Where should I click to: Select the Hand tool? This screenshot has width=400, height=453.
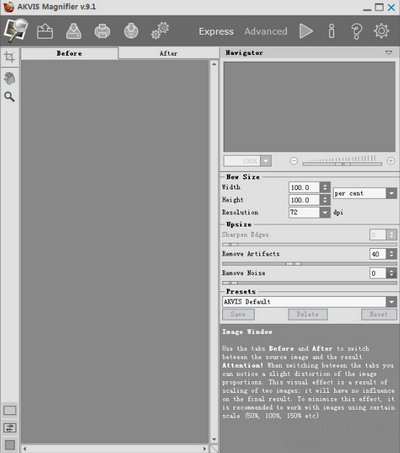click(x=10, y=78)
